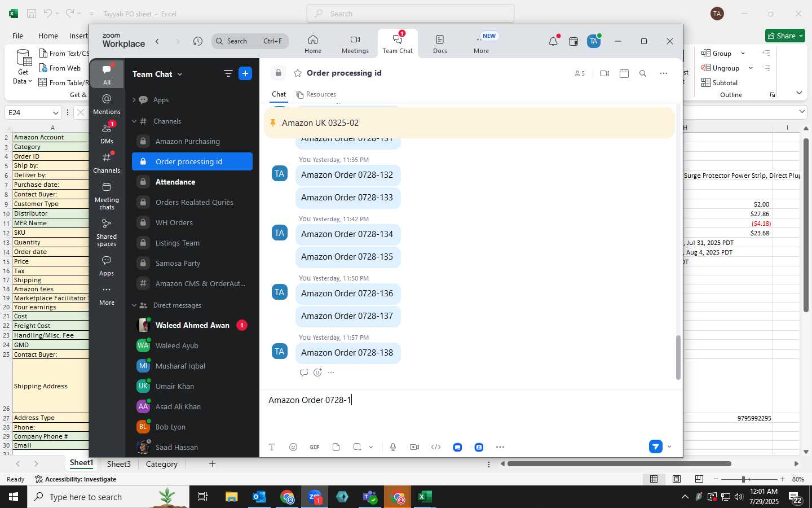Insert a code snippet in composer
Screen dimensions: 812x508
tap(436, 447)
